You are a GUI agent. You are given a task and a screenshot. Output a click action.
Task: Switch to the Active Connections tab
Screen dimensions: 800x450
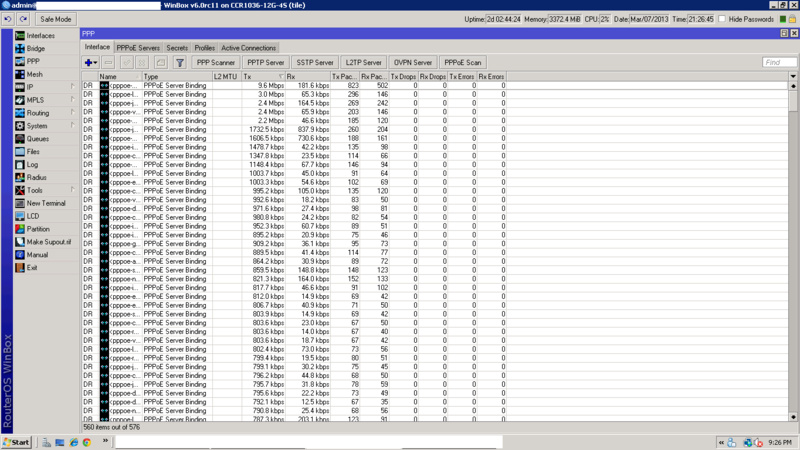click(248, 47)
